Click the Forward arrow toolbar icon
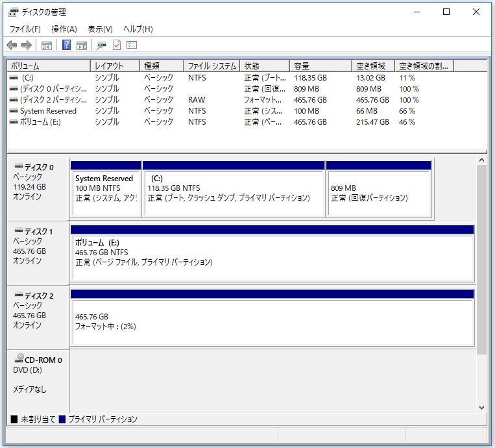Viewport: 495px width, 448px height. pyautogui.click(x=27, y=45)
